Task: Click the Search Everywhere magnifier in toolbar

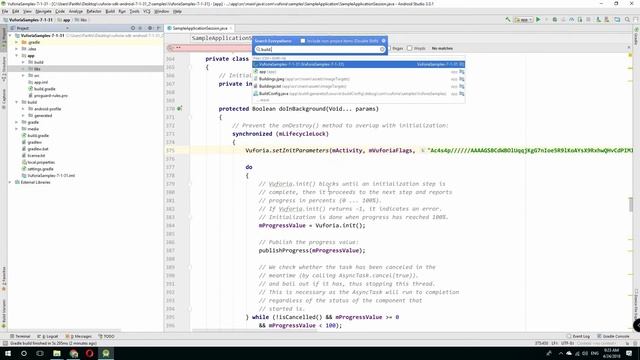Action: pos(627,20)
